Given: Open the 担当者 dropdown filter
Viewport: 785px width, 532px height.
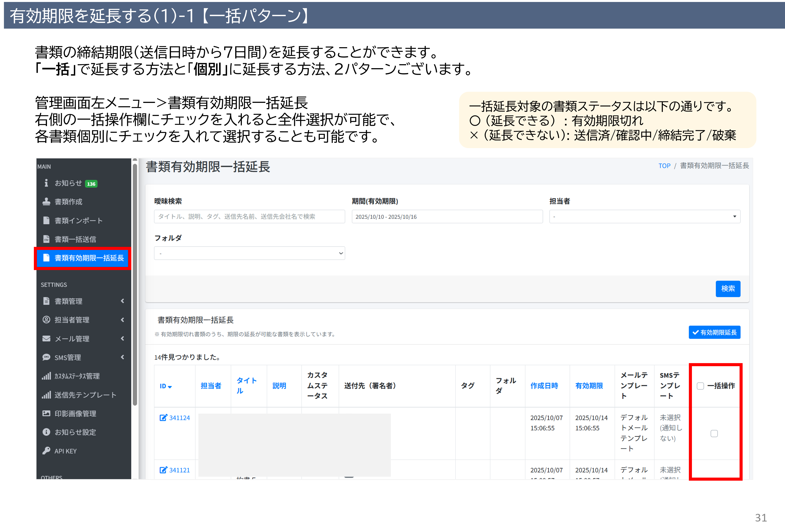Looking at the screenshot, I should tap(645, 217).
